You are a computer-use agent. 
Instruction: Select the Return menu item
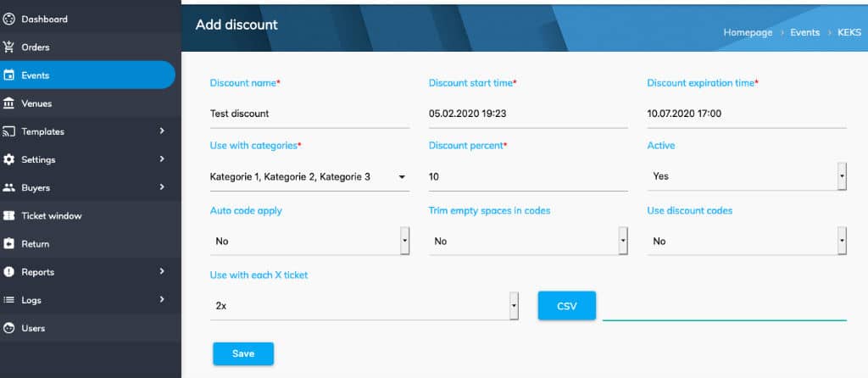click(x=88, y=244)
